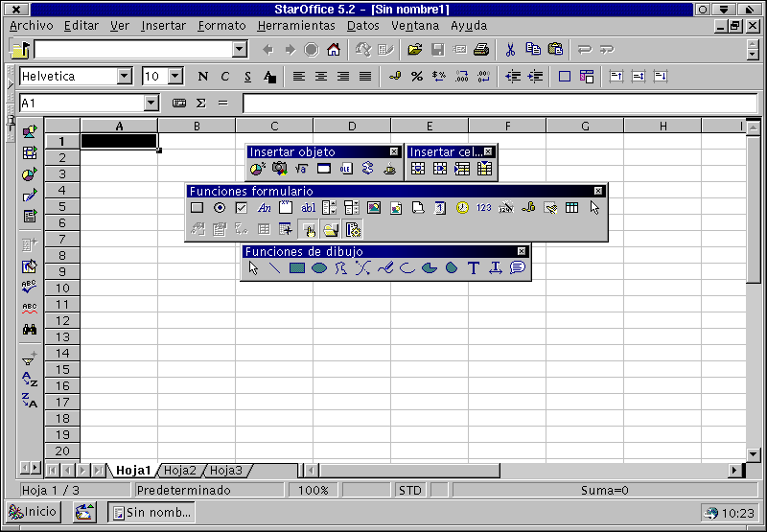
Task: Toggle bold (N) formatting
Action: click(x=202, y=77)
